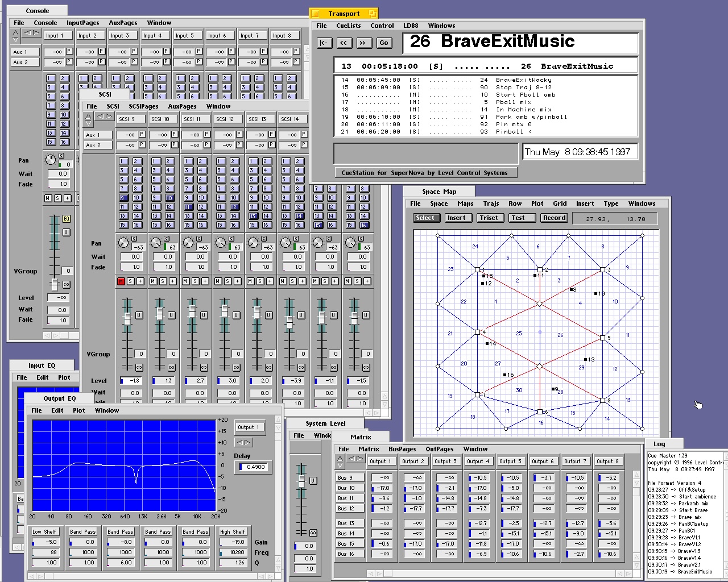
Task: Click the SCSI 11 pan knob
Action: pyautogui.click(x=188, y=243)
